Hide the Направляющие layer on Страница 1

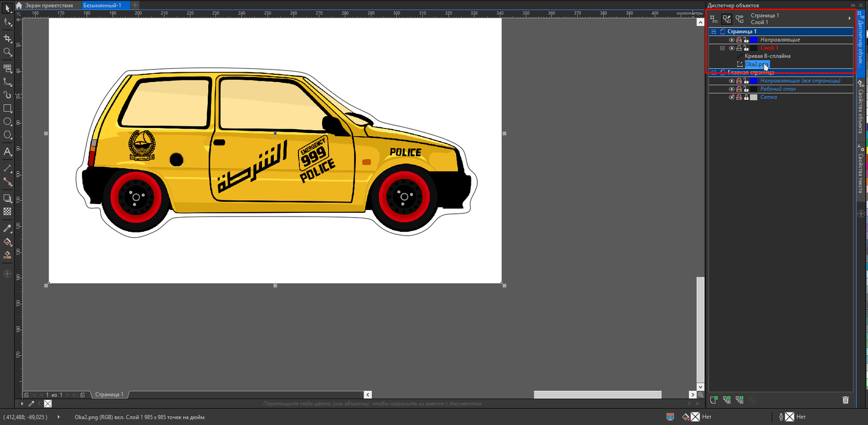(731, 40)
